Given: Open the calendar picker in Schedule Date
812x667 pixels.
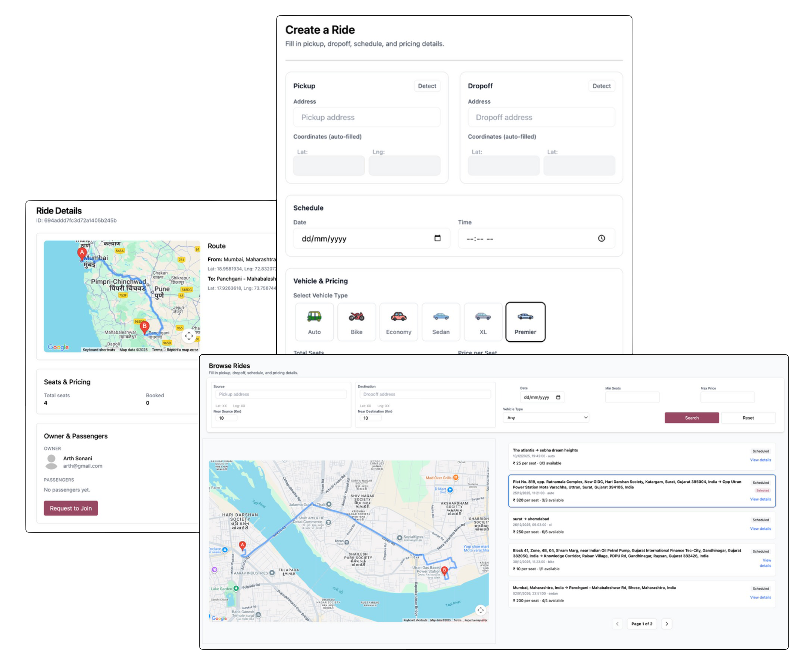Looking at the screenshot, I should click(x=437, y=238).
